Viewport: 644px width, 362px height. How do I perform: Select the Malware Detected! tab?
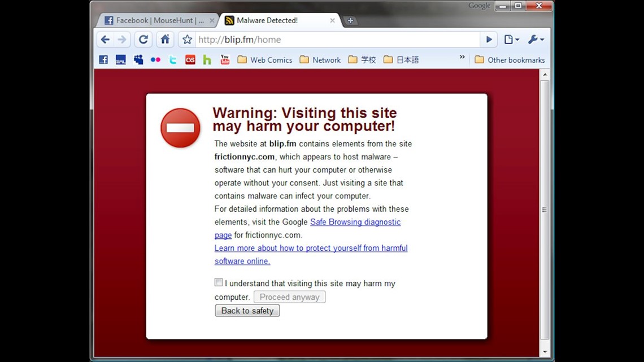pyautogui.click(x=280, y=20)
